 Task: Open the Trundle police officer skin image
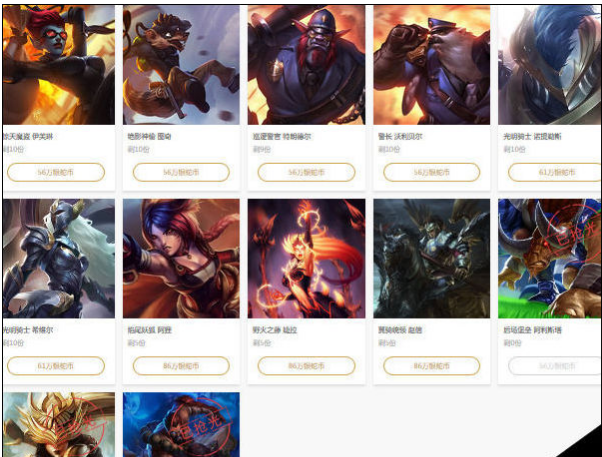point(306,65)
